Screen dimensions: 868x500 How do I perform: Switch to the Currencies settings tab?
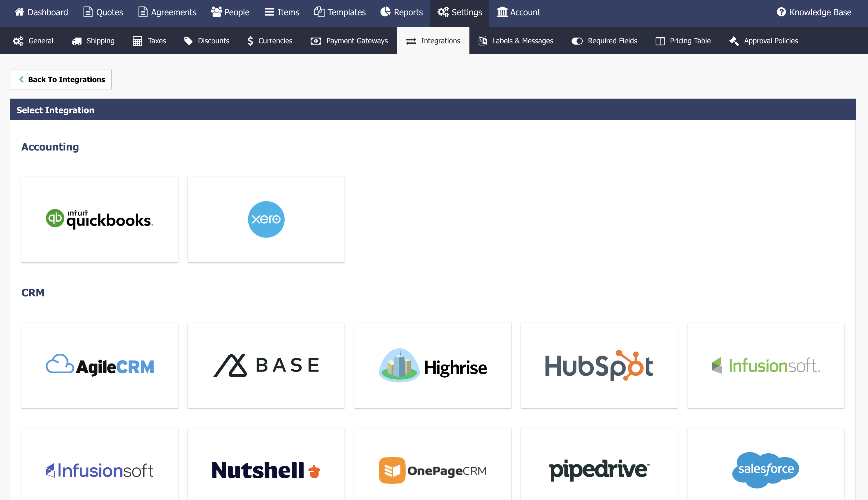click(270, 41)
